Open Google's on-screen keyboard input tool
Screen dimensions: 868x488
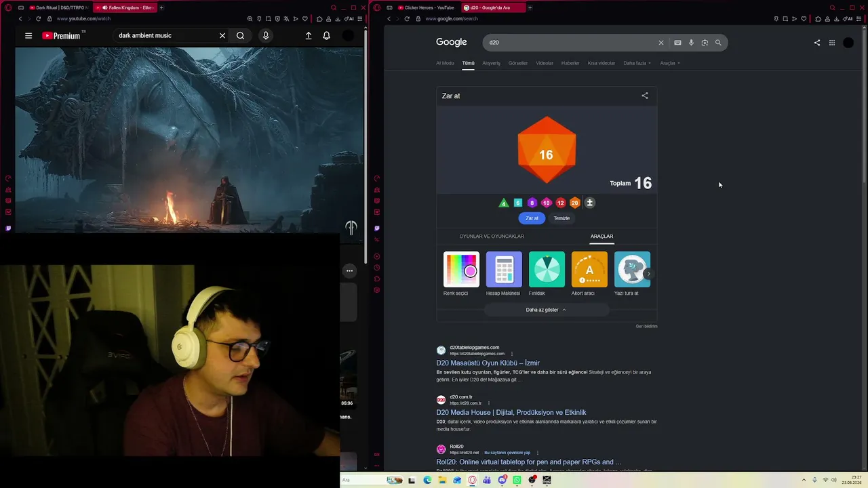(x=677, y=43)
